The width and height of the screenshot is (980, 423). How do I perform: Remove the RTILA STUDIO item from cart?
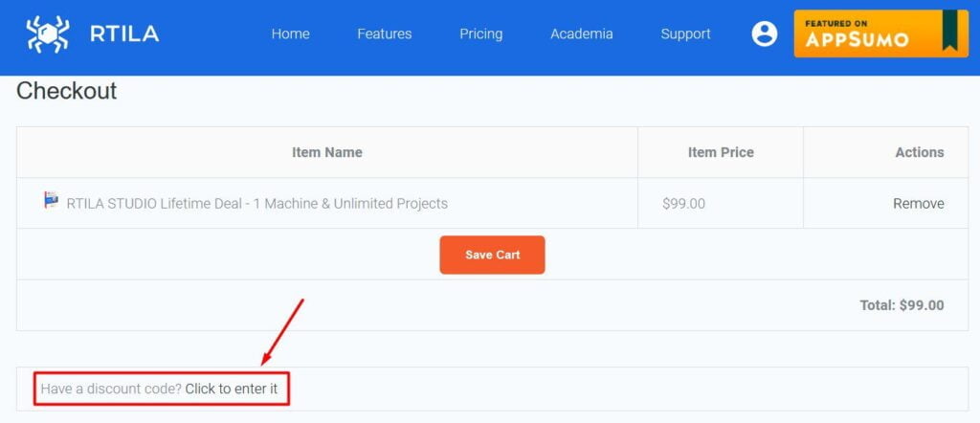pyautogui.click(x=918, y=204)
